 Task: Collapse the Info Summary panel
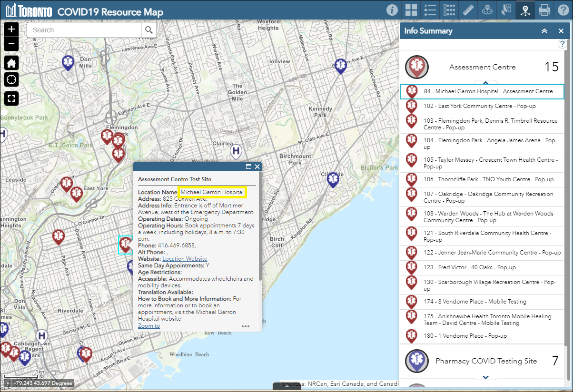click(x=544, y=31)
